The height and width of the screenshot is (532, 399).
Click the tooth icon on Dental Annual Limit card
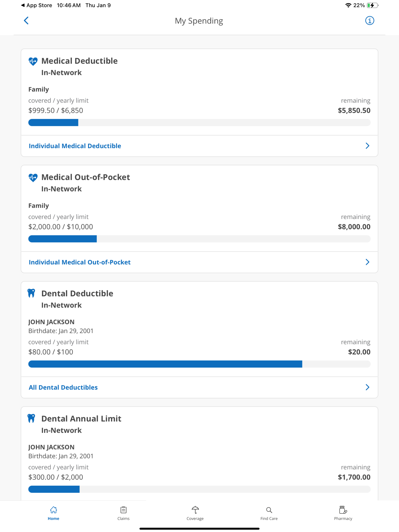pos(32,419)
